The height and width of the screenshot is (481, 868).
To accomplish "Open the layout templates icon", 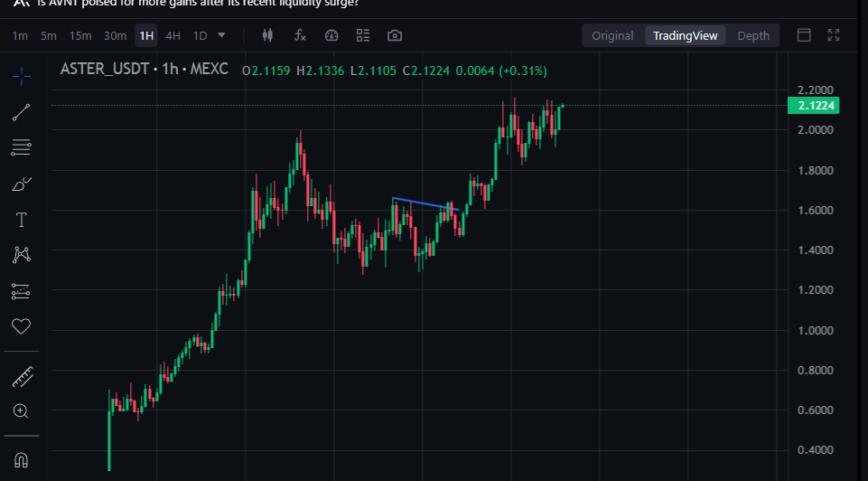I will [362, 35].
